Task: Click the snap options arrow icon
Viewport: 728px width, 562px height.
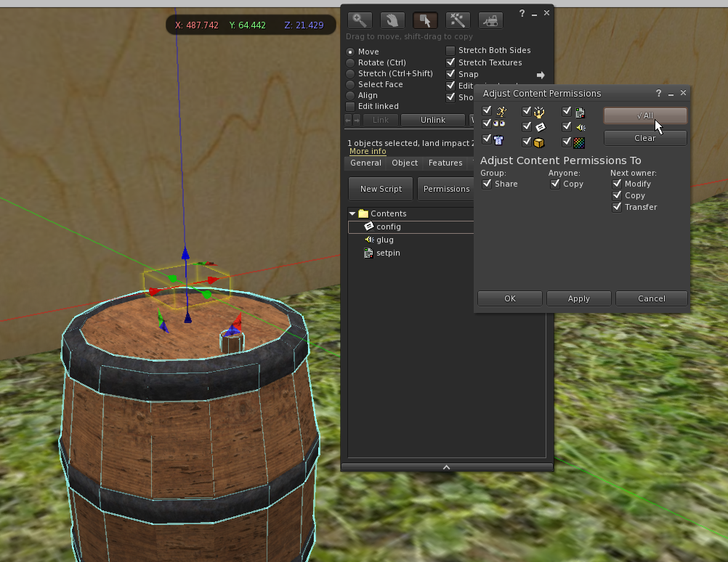Action: point(541,75)
